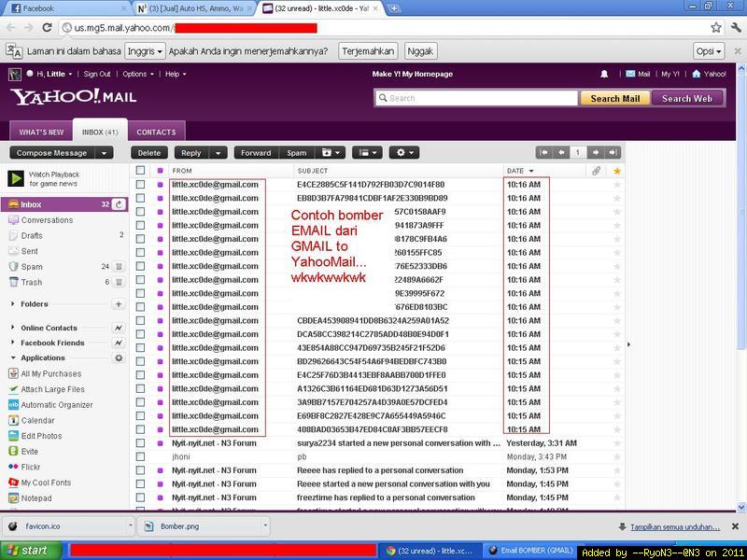The image size is (747, 560).
Task: Open Reply dropdown arrow
Action: (218, 153)
